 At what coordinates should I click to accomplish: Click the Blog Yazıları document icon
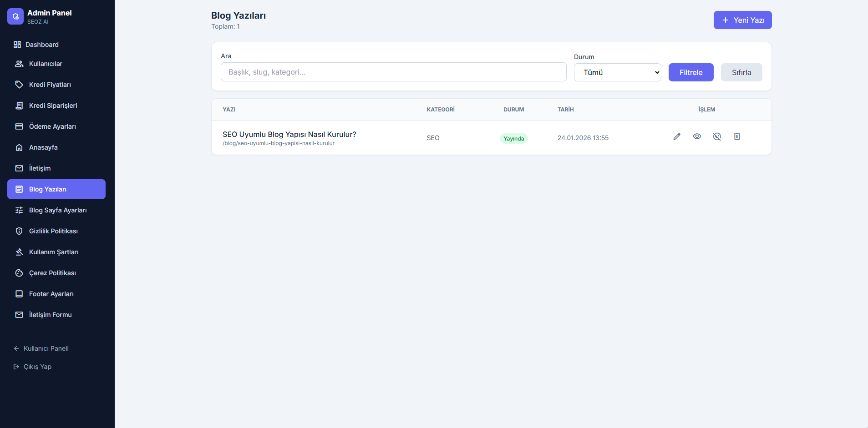[x=19, y=189]
